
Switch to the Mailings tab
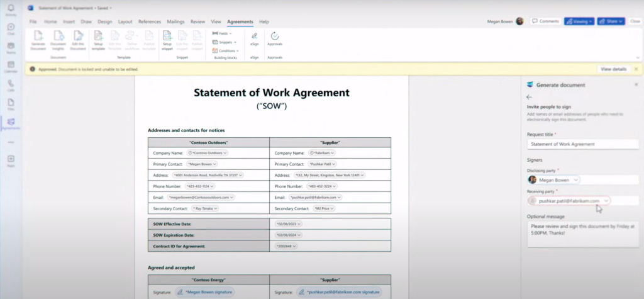[x=176, y=21]
